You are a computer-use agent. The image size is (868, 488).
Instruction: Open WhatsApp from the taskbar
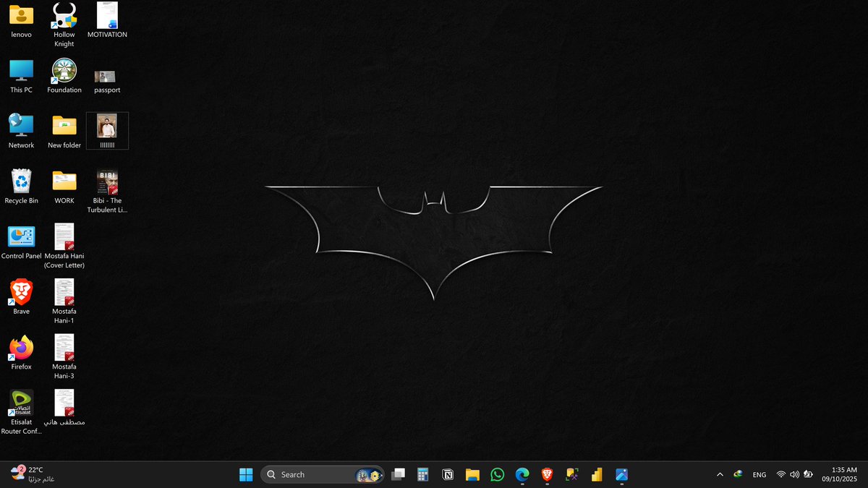pos(497,474)
